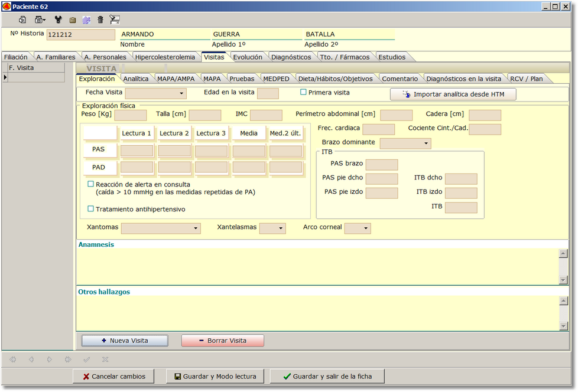Open the A. Familiares tab
Viewport: 578px width, 392px height.
coord(56,57)
